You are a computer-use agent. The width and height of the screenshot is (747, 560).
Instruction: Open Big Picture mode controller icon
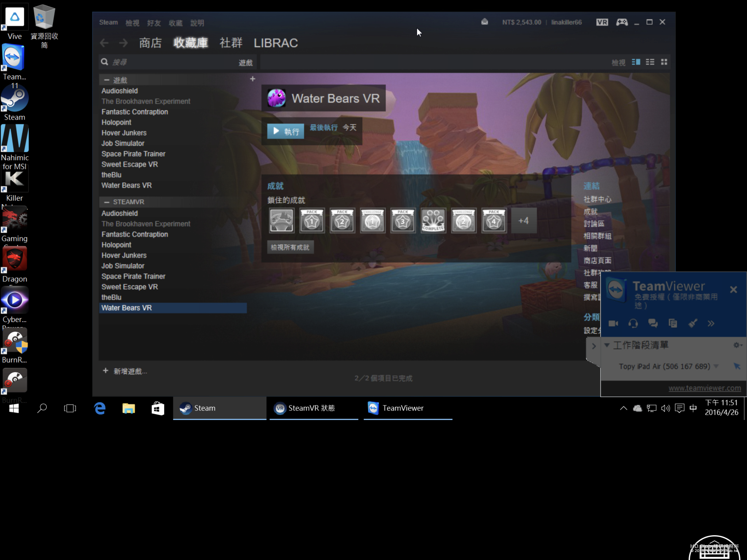coord(622,22)
